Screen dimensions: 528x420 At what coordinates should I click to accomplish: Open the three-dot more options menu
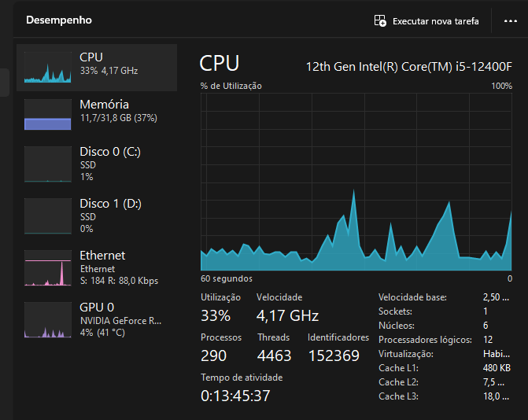511,21
